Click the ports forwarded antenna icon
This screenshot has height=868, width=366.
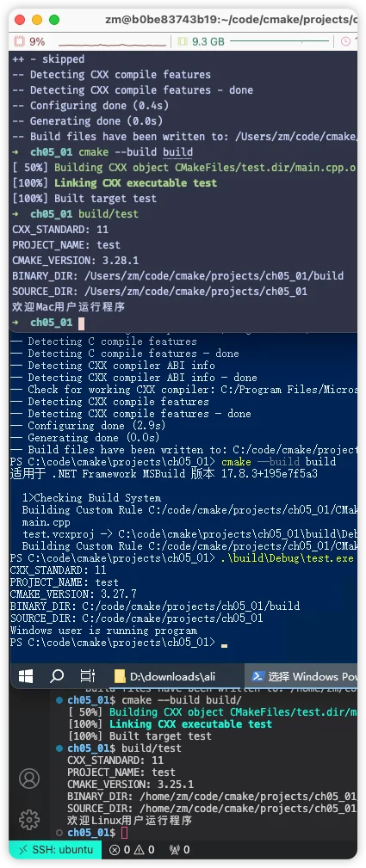click(x=174, y=849)
